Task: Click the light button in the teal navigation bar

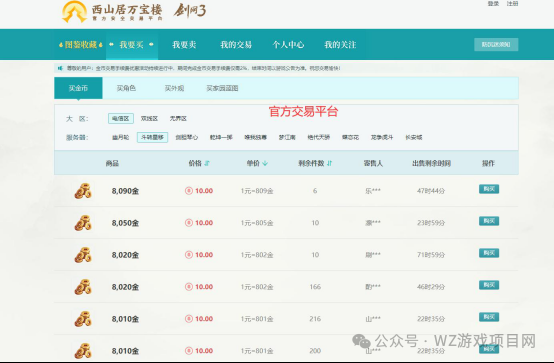Action: tap(496, 45)
